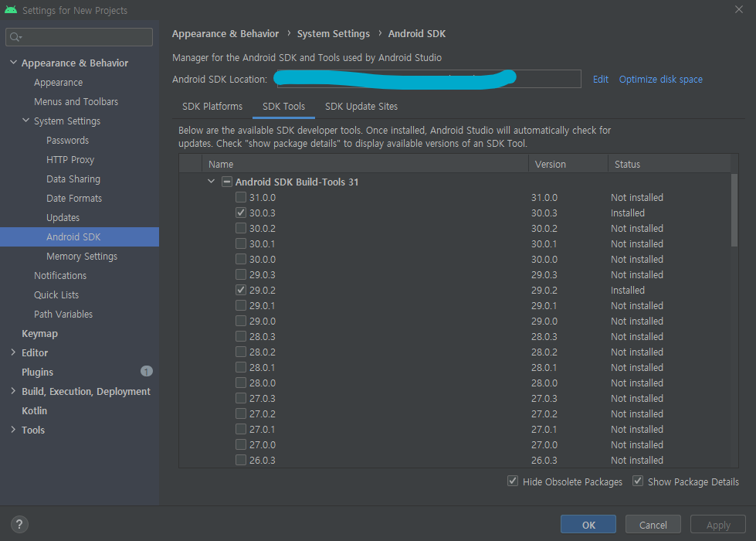Click Appearance & Behavior breadcrumb
Screen dimensions: 756x541
[225, 34]
